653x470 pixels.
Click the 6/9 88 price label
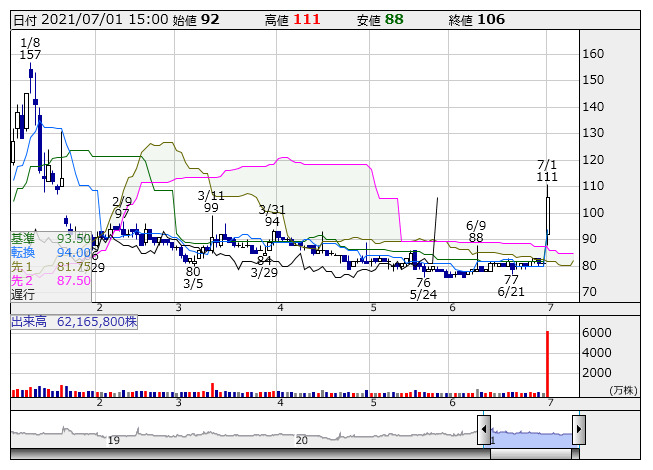(x=476, y=231)
